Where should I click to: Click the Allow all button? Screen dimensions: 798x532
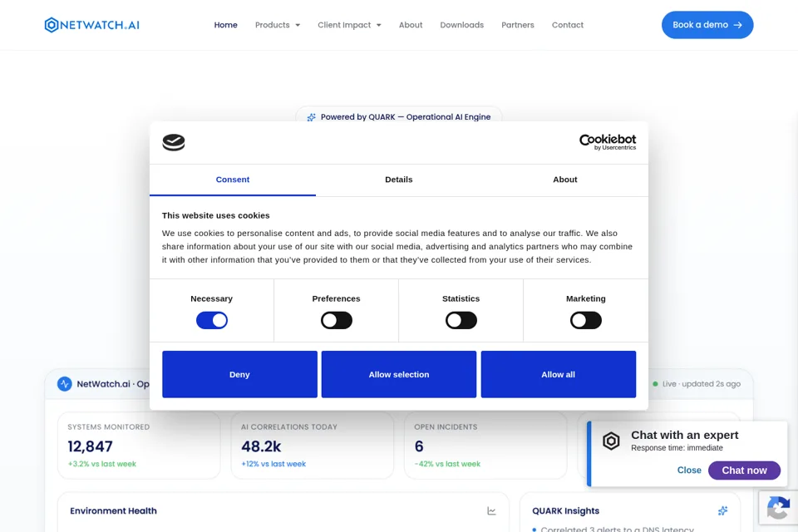point(559,374)
